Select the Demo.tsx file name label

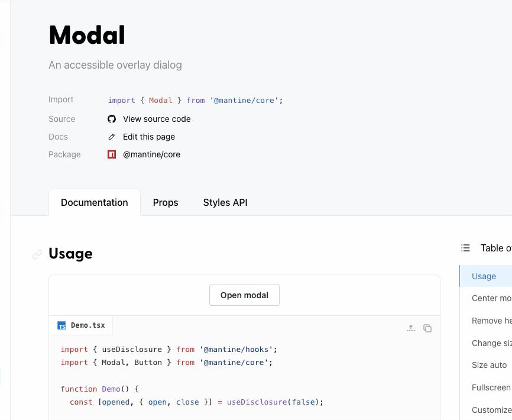pos(88,325)
